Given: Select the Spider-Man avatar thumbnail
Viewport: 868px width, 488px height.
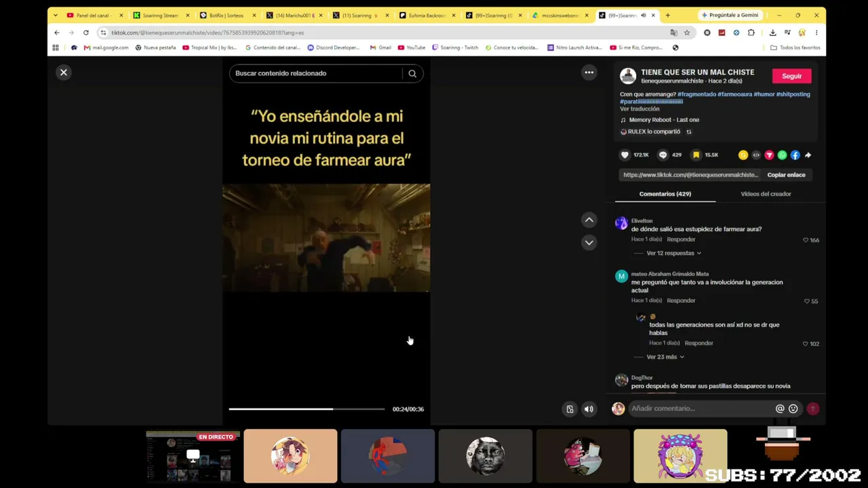Looking at the screenshot, I should (x=388, y=456).
